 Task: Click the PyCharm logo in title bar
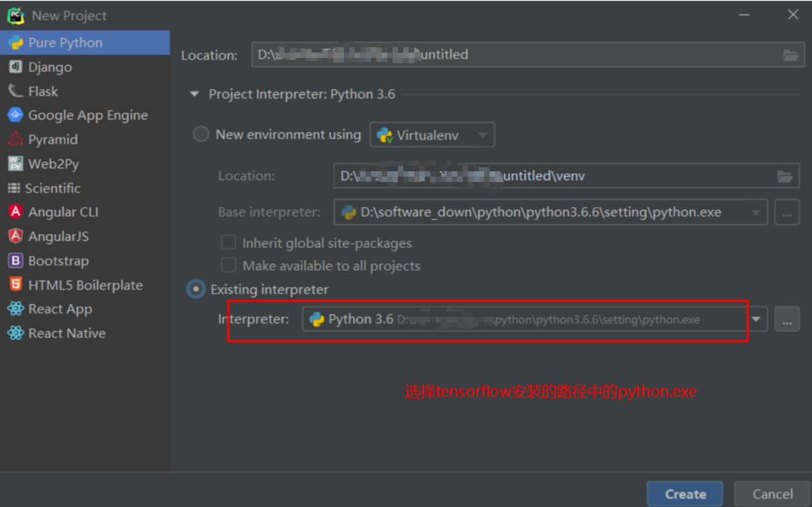click(x=16, y=15)
